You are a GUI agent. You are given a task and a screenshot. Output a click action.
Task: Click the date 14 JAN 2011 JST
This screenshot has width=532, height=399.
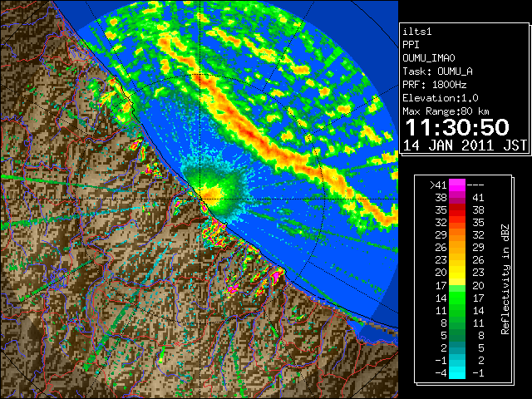[465, 145]
